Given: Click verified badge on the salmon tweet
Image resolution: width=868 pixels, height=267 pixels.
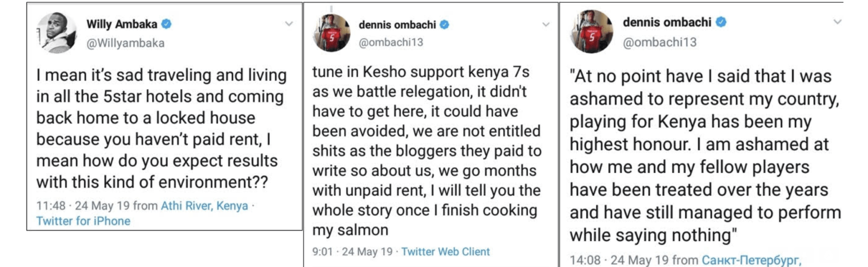Looking at the screenshot, I should [x=444, y=25].
